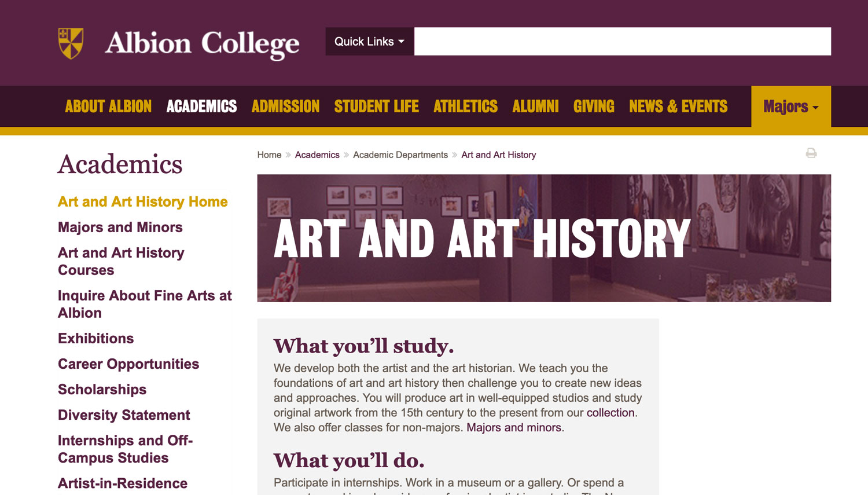Open the About Albion menu
The height and width of the screenshot is (495, 868).
108,107
